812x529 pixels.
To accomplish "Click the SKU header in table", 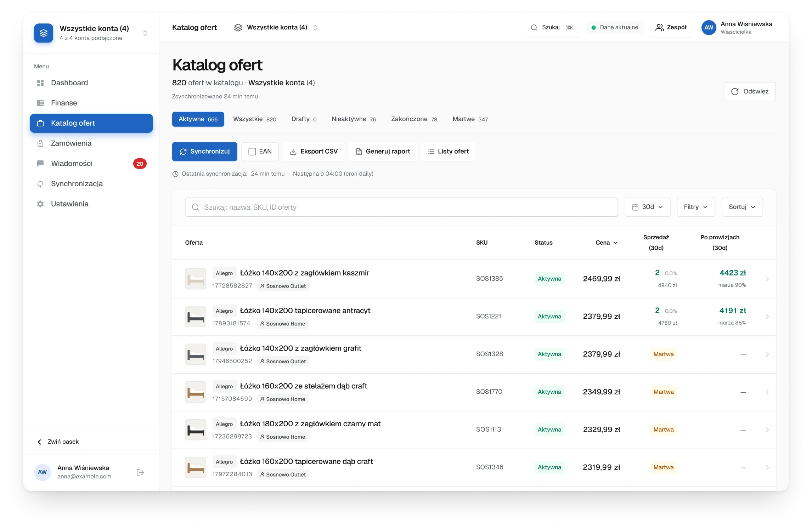I will coord(482,243).
